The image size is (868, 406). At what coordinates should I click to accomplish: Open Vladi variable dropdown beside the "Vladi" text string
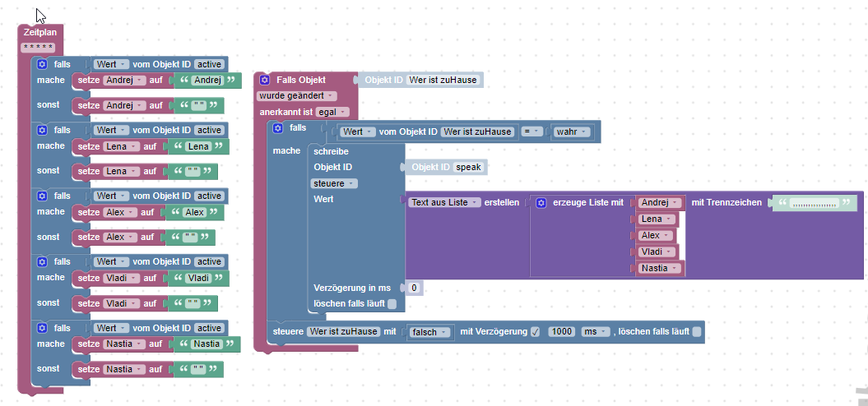click(122, 279)
